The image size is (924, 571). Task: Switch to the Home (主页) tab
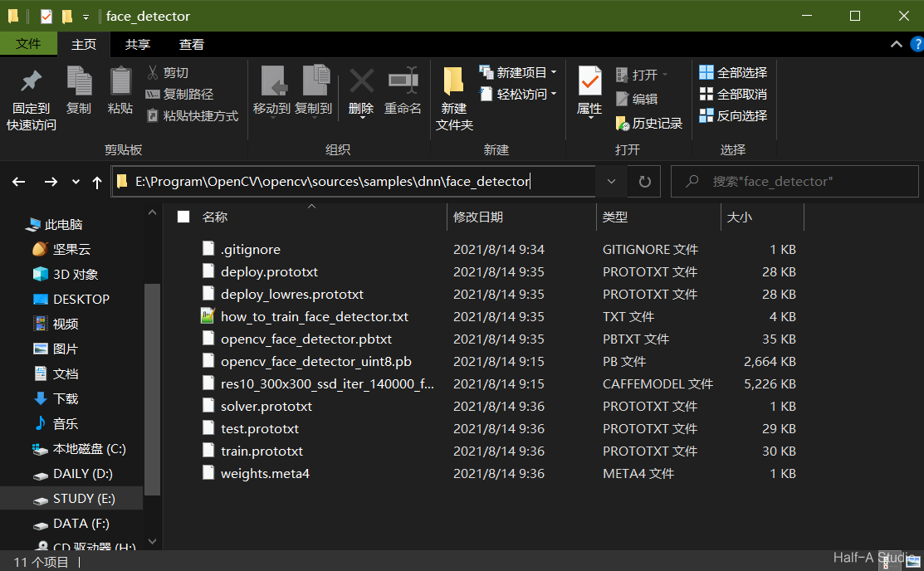point(84,44)
